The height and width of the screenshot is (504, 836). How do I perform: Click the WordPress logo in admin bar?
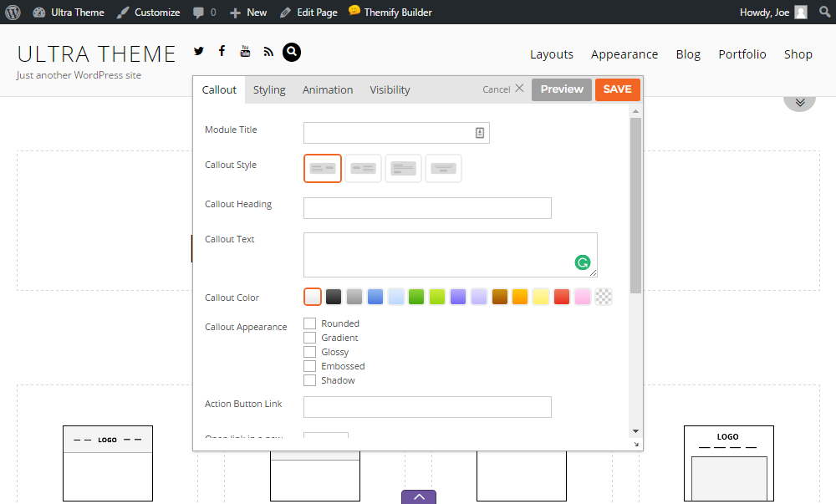coord(13,13)
